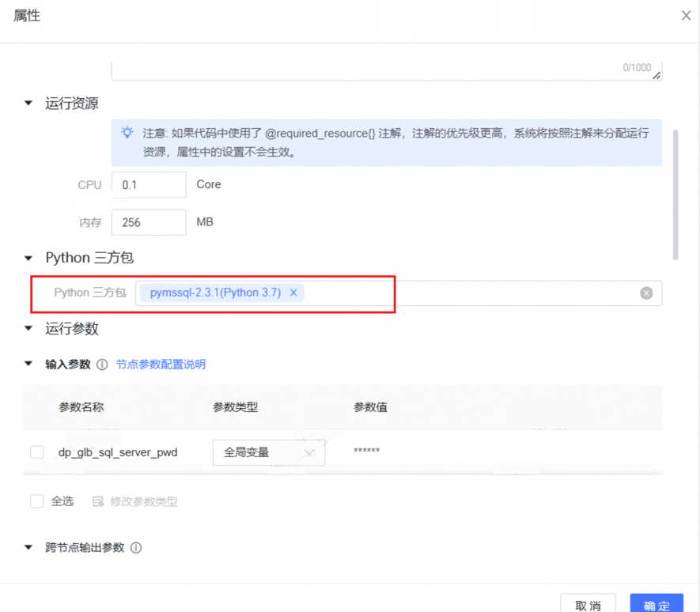Open the 全局变量 parameter type dropdown

pyautogui.click(x=269, y=452)
